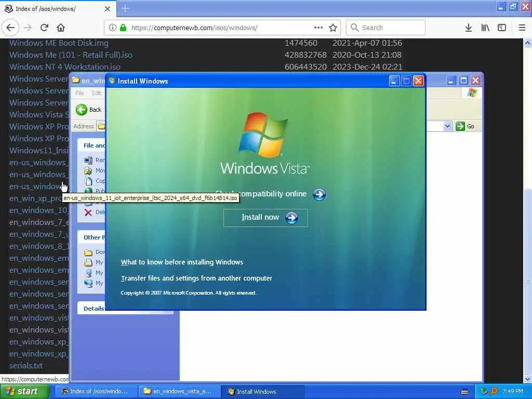Open Explorer File menu
The image size is (532, 399).
(79, 93)
